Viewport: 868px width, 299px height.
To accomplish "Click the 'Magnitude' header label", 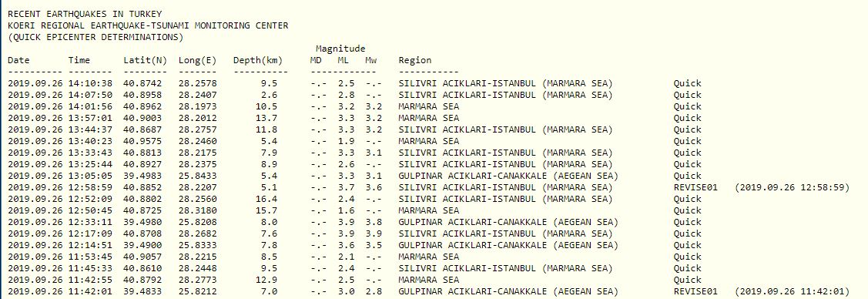I will (x=340, y=49).
